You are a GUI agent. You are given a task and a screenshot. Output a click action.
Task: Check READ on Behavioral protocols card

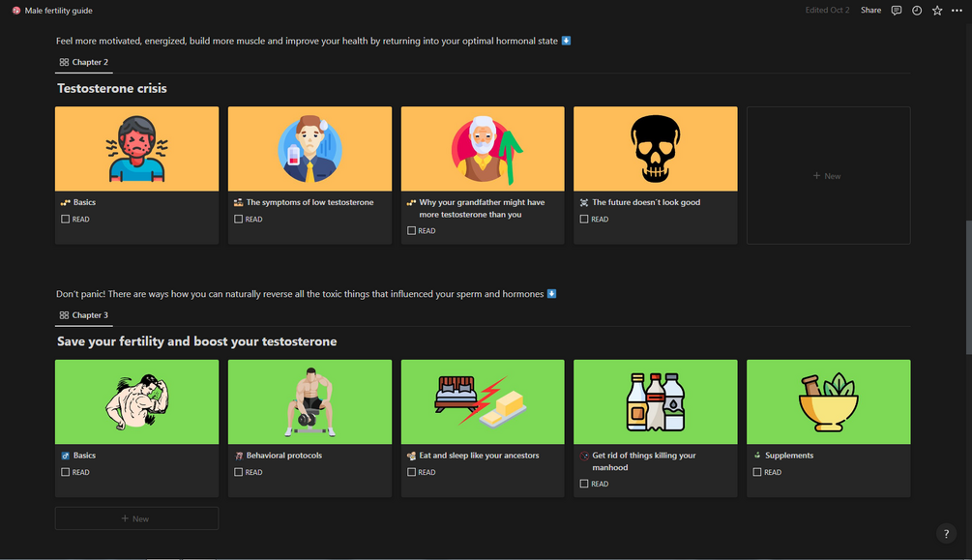coord(238,472)
